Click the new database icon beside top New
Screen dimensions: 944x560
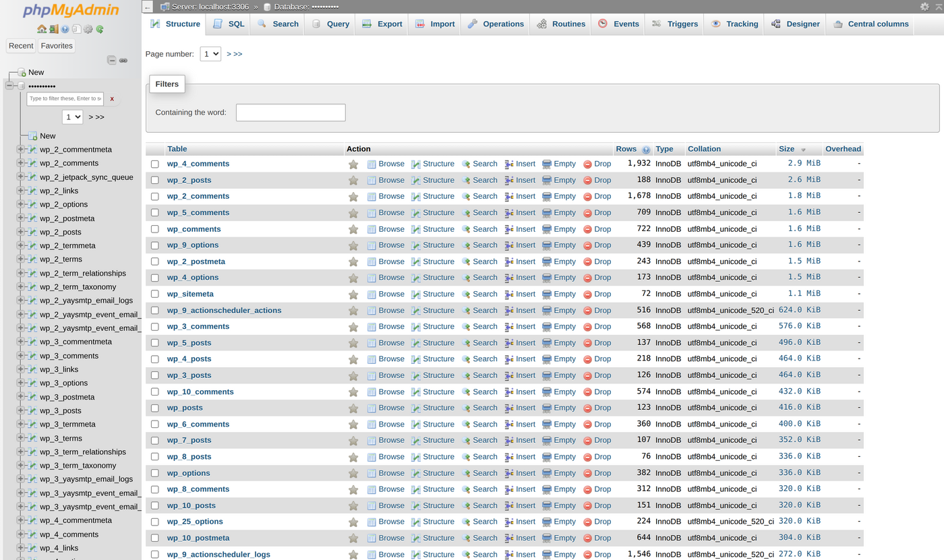click(22, 72)
